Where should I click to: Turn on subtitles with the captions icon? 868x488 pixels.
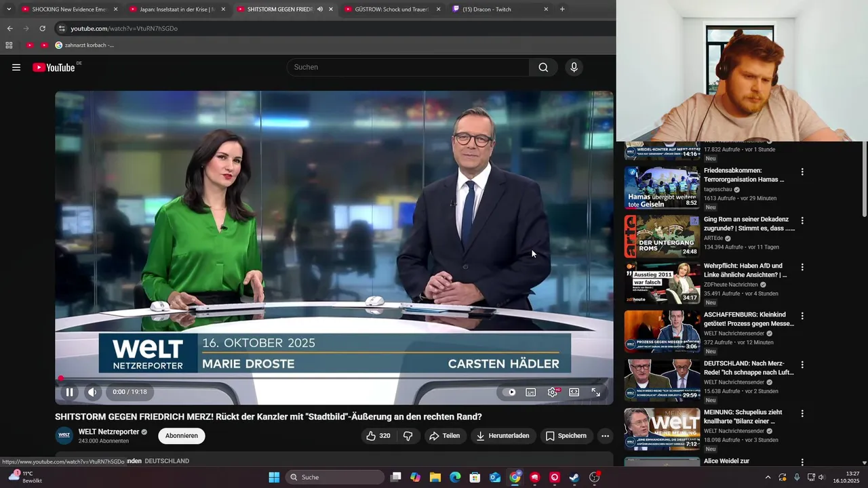point(531,392)
